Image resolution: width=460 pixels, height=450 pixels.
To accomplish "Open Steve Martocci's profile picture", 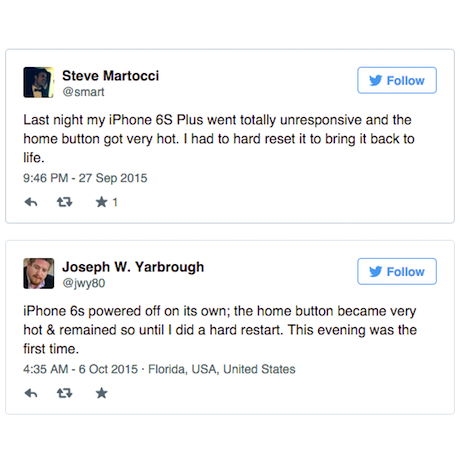I will click(39, 82).
